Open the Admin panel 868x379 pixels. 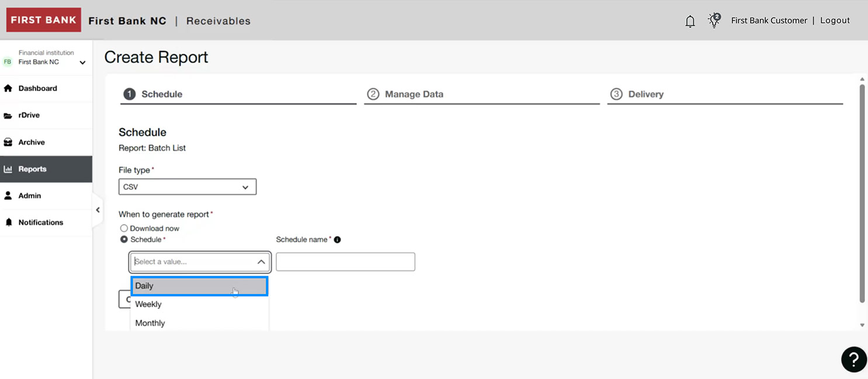[30, 196]
